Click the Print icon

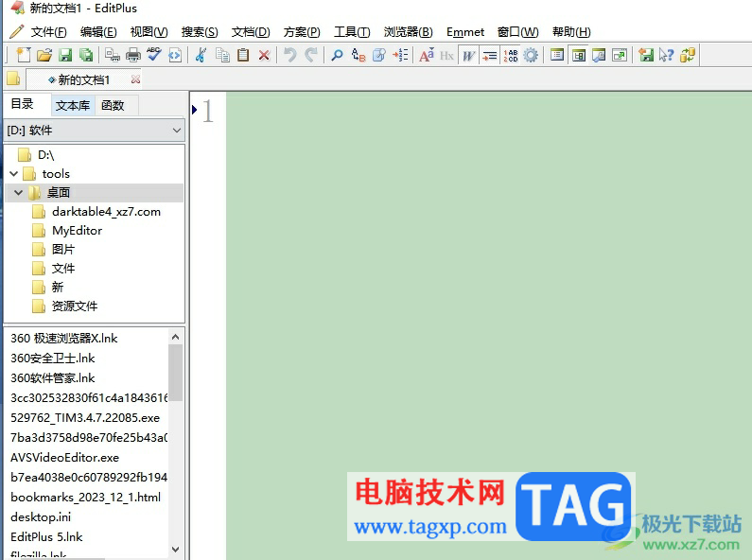(132, 55)
